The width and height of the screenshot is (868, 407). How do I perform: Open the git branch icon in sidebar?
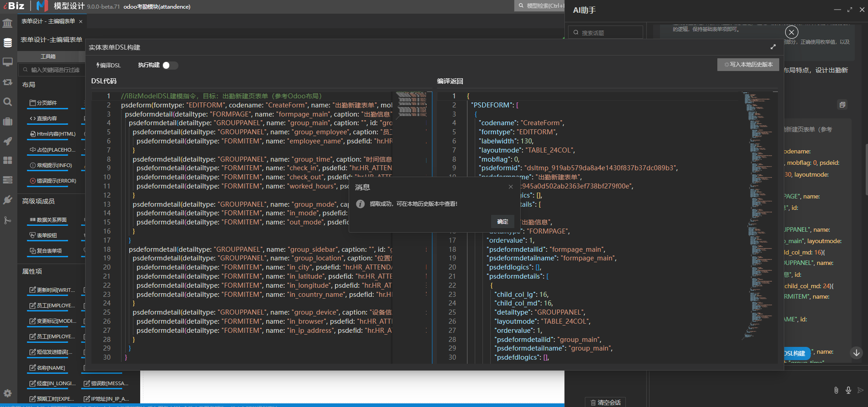tap(8, 220)
